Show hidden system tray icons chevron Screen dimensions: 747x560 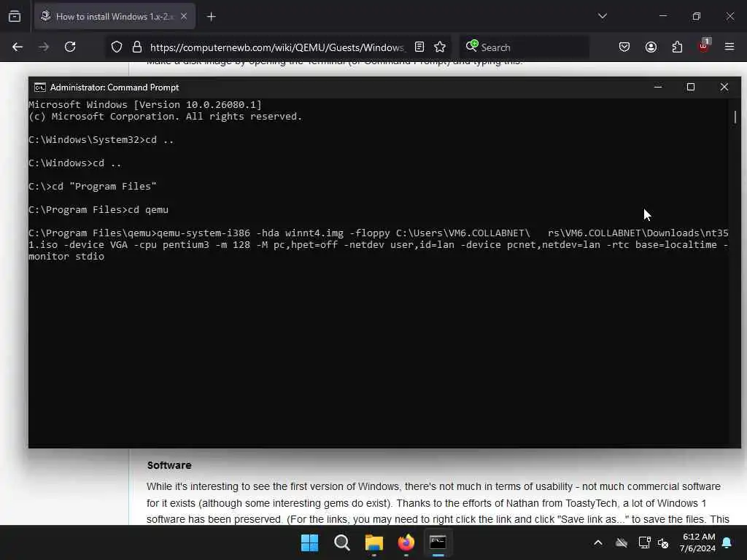point(598,542)
